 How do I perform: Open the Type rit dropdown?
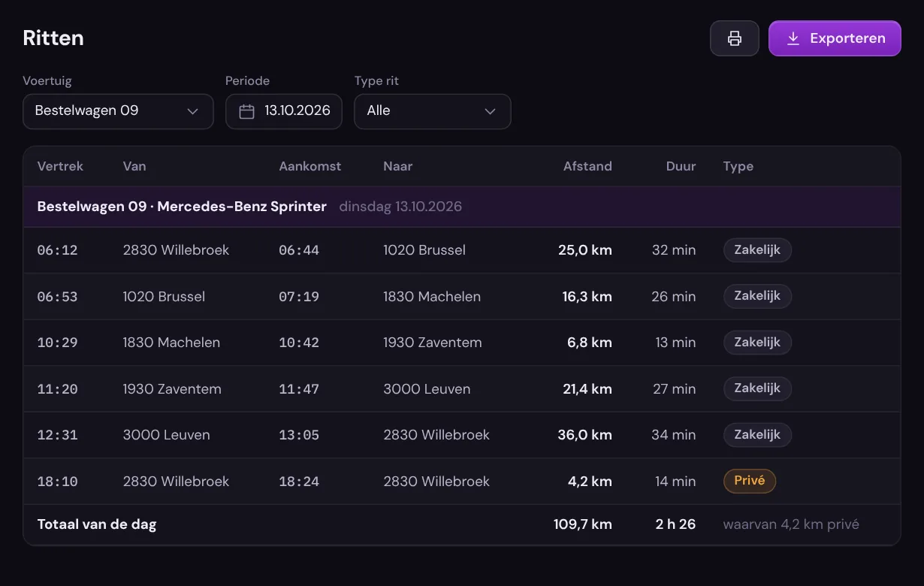pyautogui.click(x=433, y=111)
